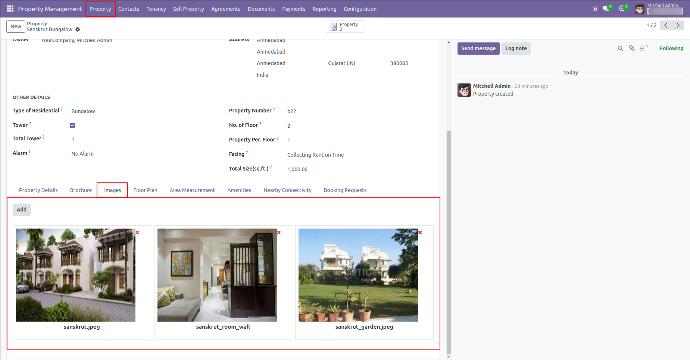690x360 pixels.
Task: Open the Configuration menu
Action: (x=360, y=9)
